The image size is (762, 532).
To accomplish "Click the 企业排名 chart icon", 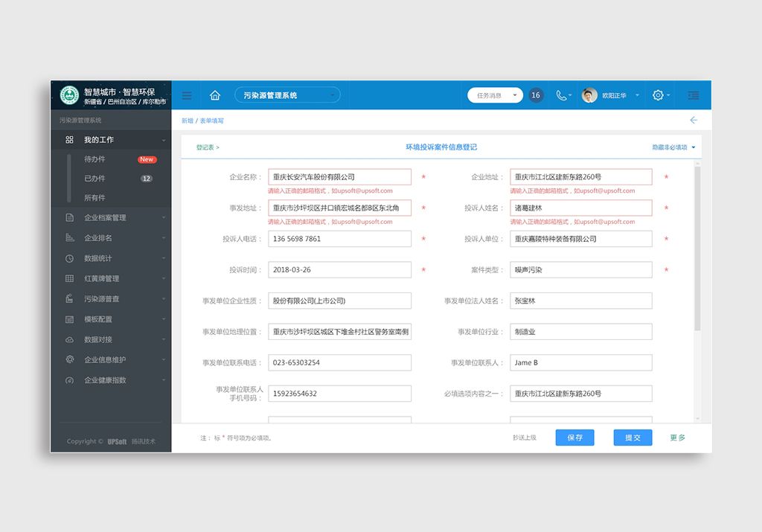I will [69, 238].
